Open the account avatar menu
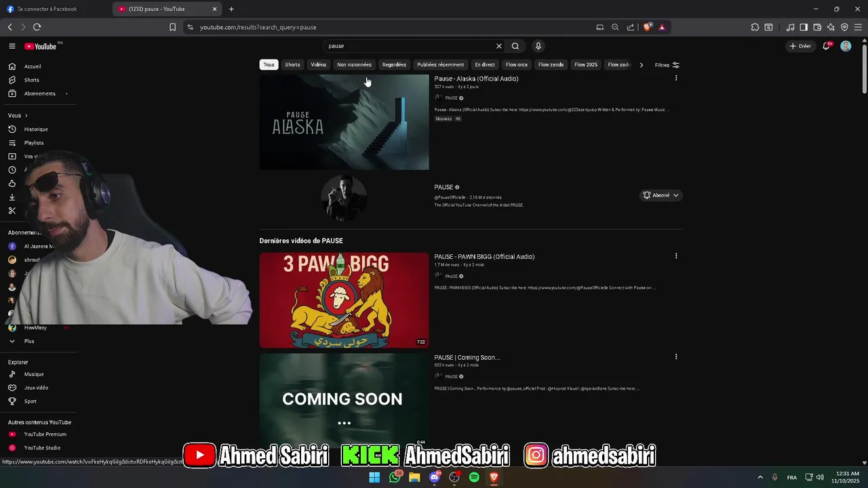The height and width of the screenshot is (488, 868). [x=846, y=46]
